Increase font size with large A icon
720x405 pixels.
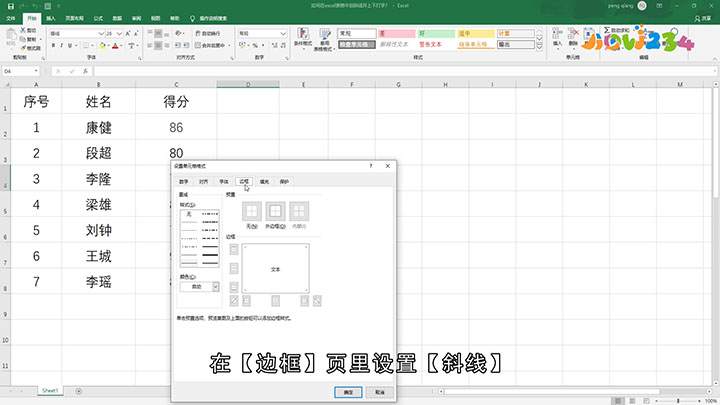point(128,34)
